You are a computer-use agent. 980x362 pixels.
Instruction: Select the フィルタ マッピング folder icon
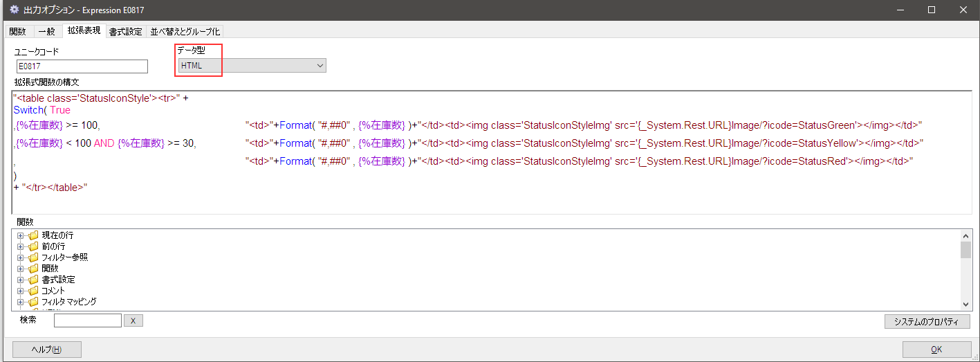click(33, 302)
